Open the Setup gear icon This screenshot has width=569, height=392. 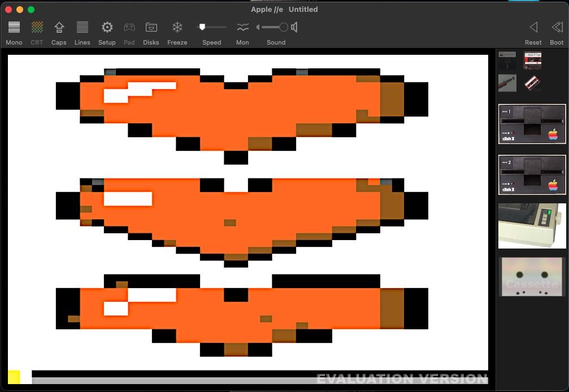(x=107, y=27)
